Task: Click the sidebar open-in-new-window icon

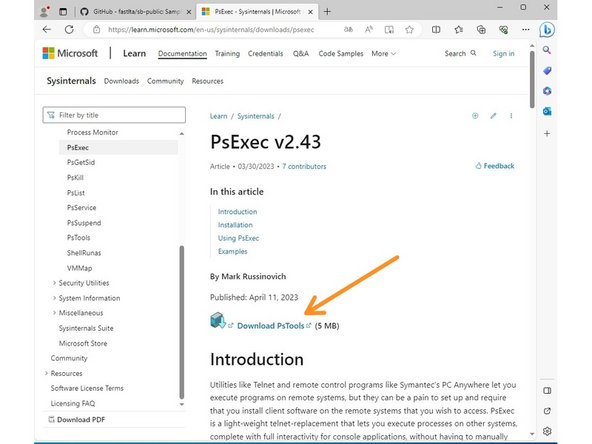Action: pos(547,411)
